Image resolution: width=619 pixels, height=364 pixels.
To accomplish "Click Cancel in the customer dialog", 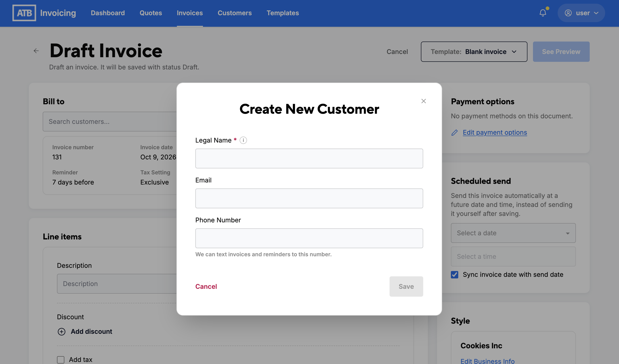I will tap(206, 286).
